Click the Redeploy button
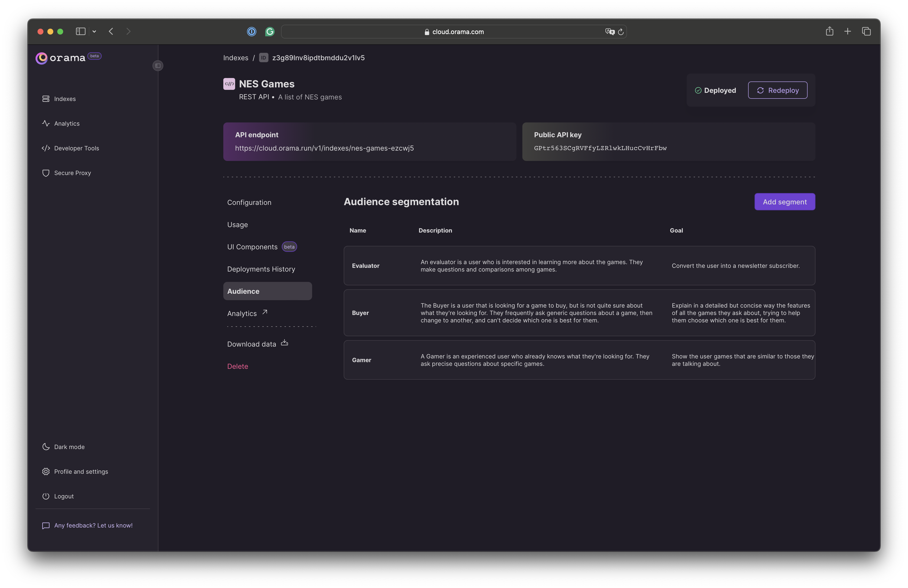The image size is (908, 588). tap(778, 89)
